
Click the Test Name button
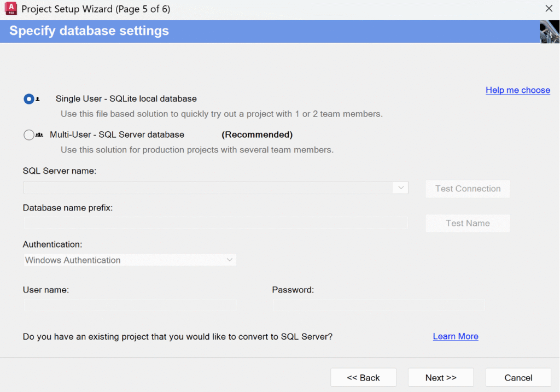[x=468, y=223]
